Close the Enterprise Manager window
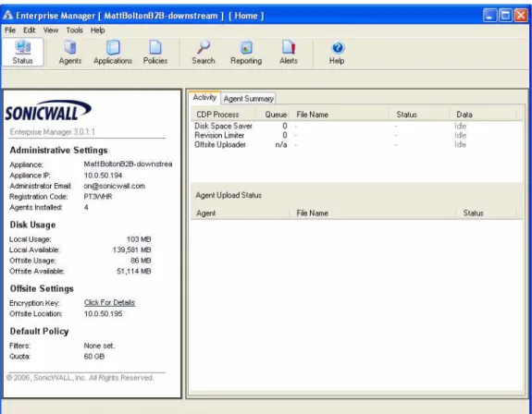The image size is (532, 414). click(x=521, y=16)
